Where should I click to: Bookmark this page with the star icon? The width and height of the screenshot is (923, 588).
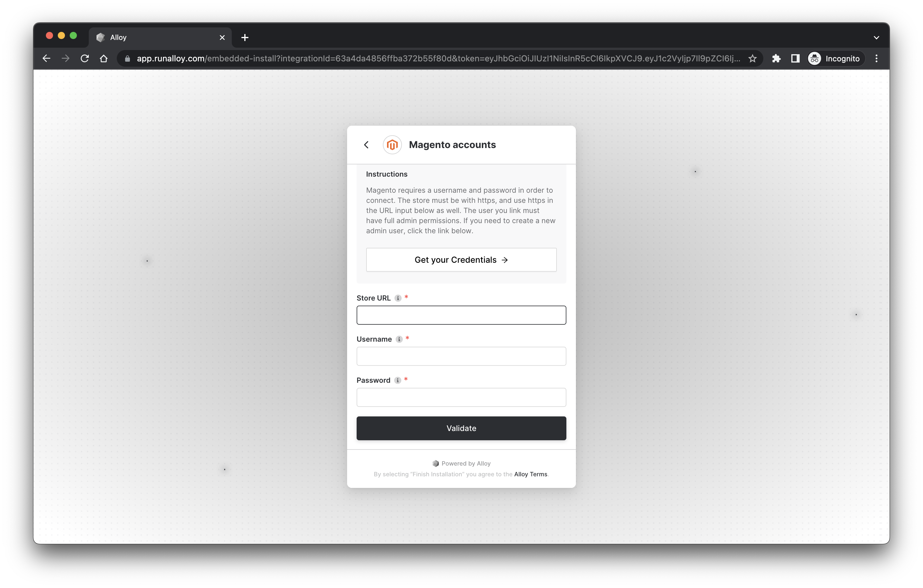[752, 58]
